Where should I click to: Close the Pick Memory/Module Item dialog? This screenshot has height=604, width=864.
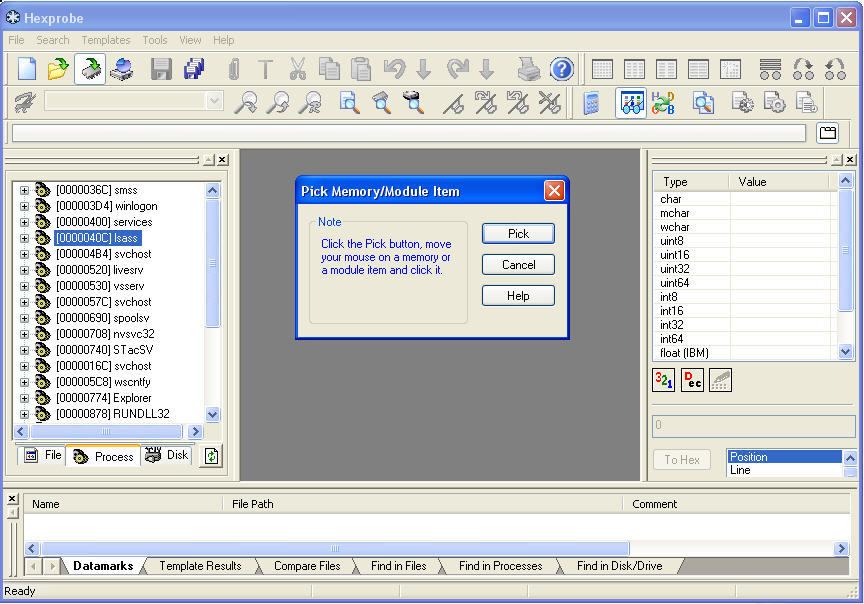[554, 191]
